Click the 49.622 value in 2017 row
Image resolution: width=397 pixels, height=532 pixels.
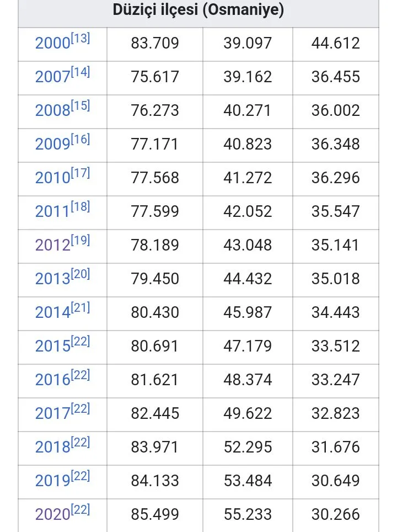pyautogui.click(x=248, y=414)
